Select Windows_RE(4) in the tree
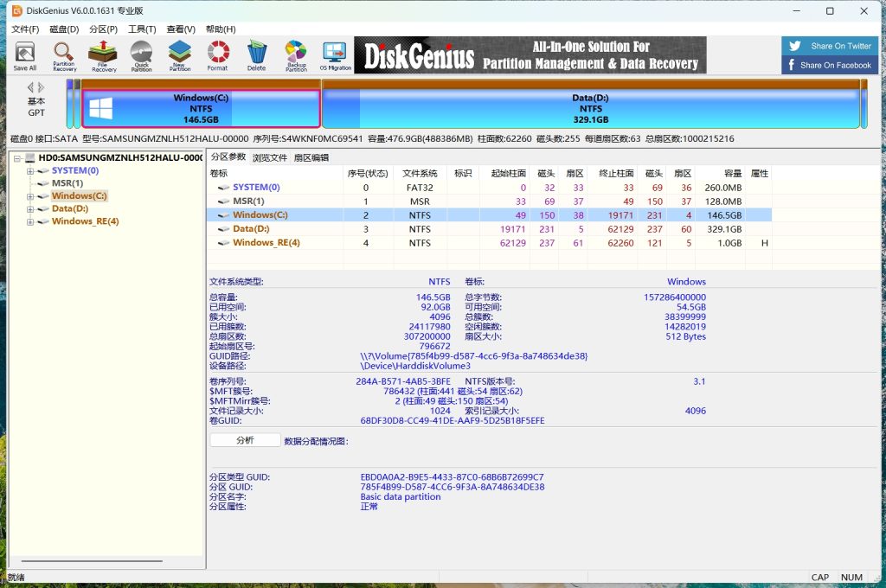The width and height of the screenshot is (886, 588). (86, 220)
